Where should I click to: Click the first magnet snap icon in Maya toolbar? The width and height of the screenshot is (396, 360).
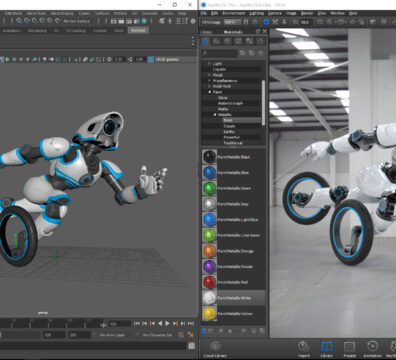click(x=20, y=21)
